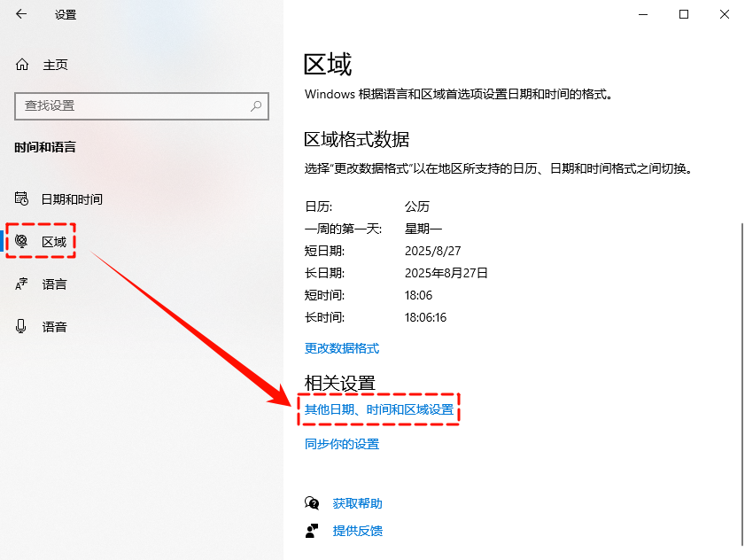Open 其他日期、时间和区域设置 link

379,409
